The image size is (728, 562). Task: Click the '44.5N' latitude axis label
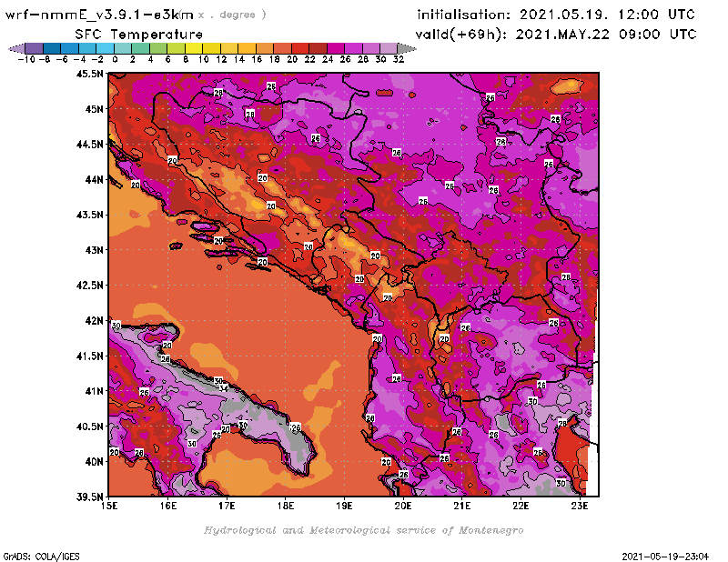click(89, 145)
